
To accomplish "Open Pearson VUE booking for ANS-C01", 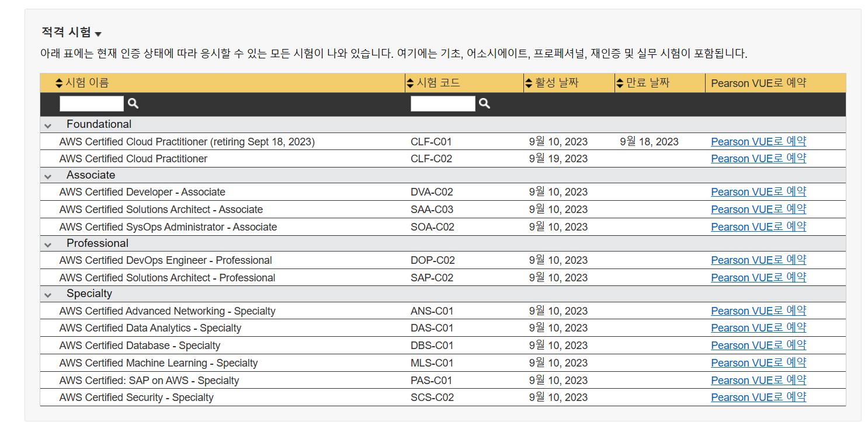I will tap(758, 311).
